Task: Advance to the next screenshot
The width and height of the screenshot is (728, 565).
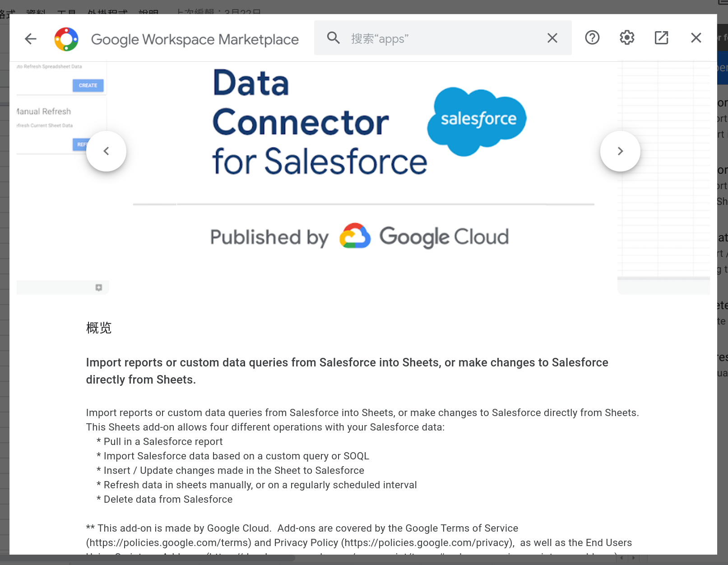Action: click(620, 151)
